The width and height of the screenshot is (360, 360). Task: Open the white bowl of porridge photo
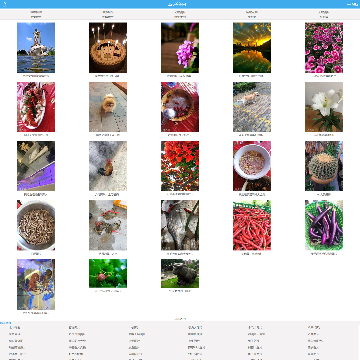(252, 166)
